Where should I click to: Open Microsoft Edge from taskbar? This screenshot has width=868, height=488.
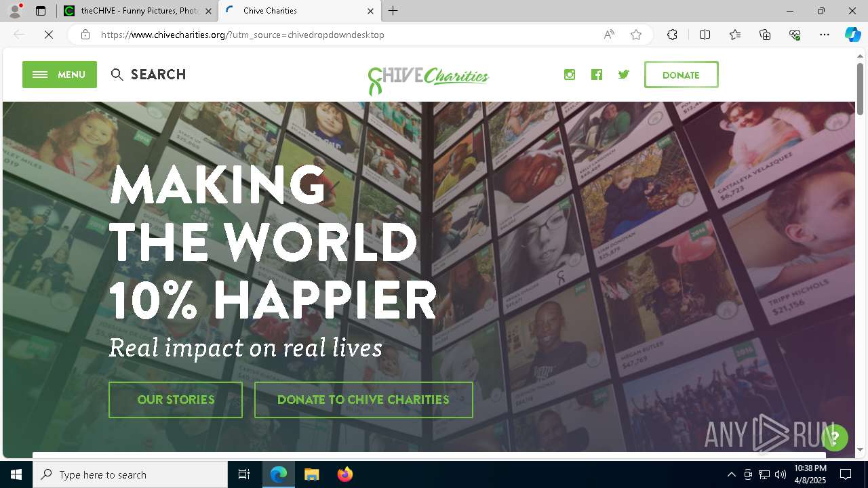point(279,474)
